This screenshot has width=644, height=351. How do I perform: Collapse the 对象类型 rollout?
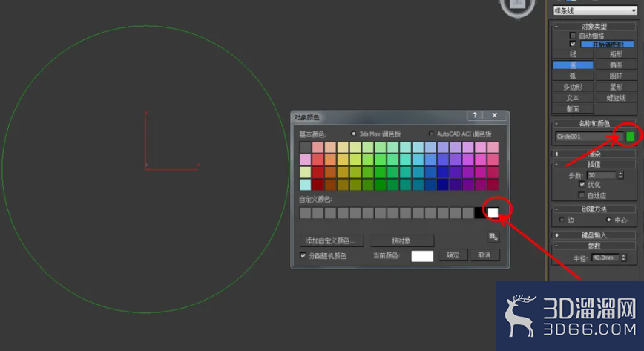(594, 26)
